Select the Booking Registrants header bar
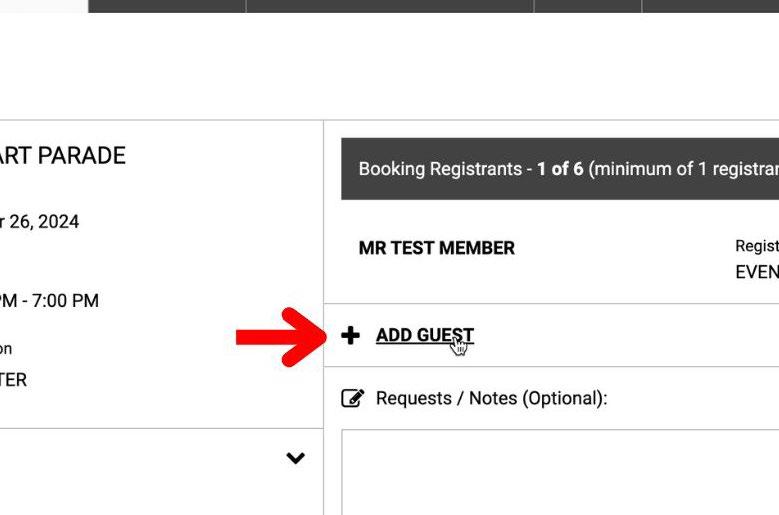 (560, 169)
